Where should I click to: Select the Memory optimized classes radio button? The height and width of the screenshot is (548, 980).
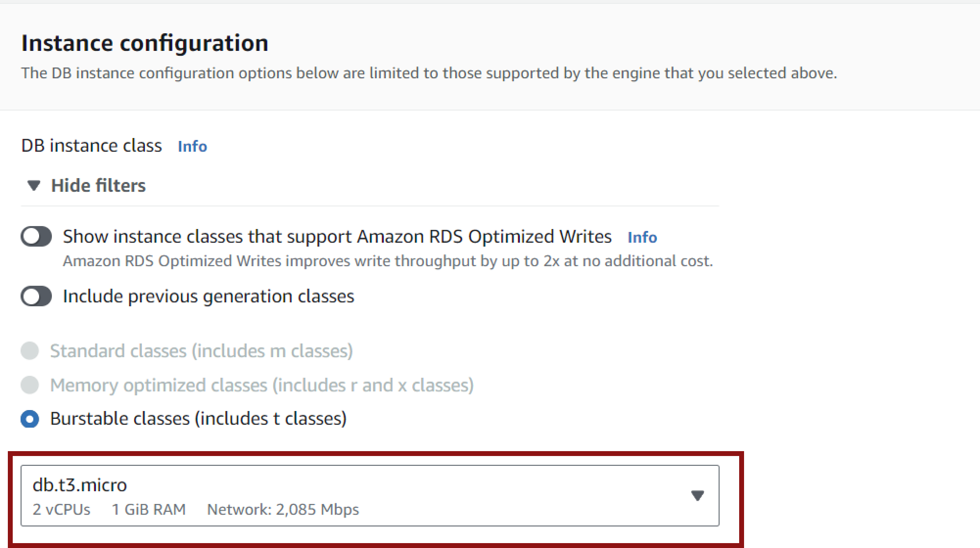[x=30, y=385]
